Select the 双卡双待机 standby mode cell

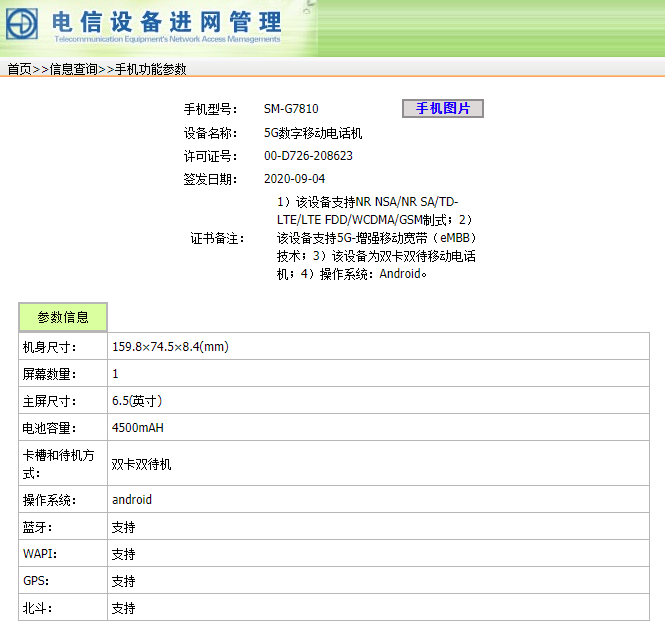141,464
